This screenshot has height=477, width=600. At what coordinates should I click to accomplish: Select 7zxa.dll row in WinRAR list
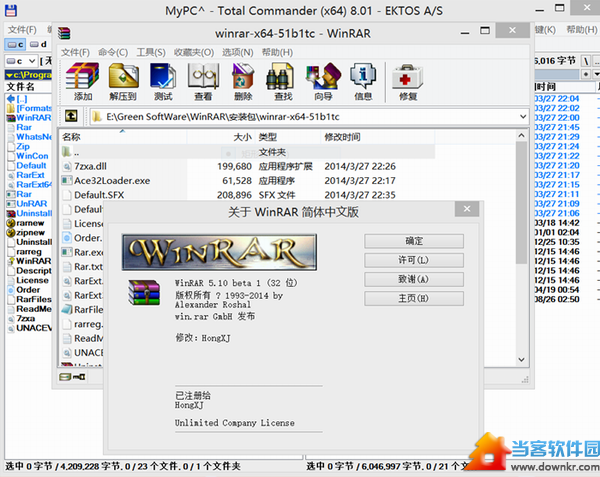coord(248,166)
